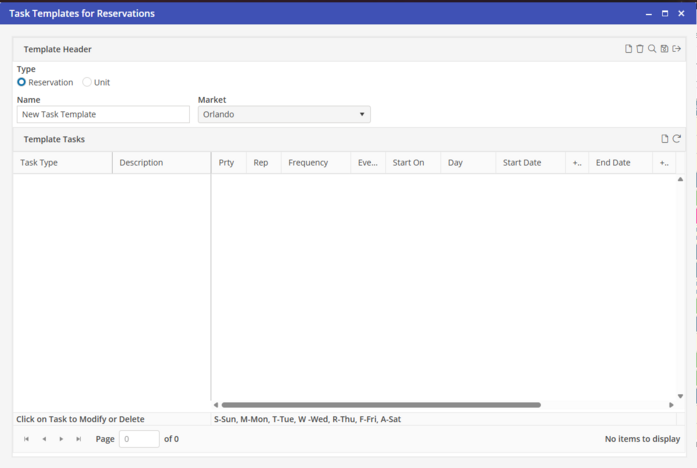Go to the first page of results
The width and height of the screenshot is (697, 468).
[x=26, y=439]
